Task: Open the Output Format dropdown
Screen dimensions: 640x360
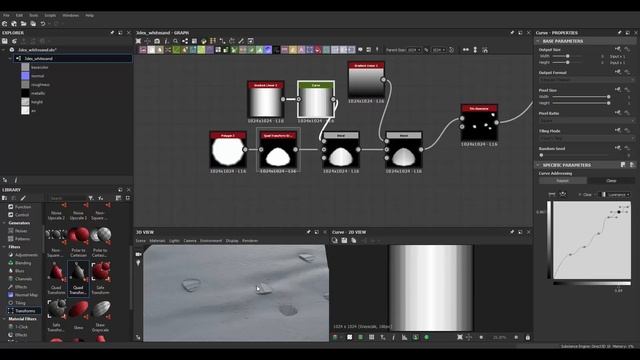Action: click(x=586, y=80)
